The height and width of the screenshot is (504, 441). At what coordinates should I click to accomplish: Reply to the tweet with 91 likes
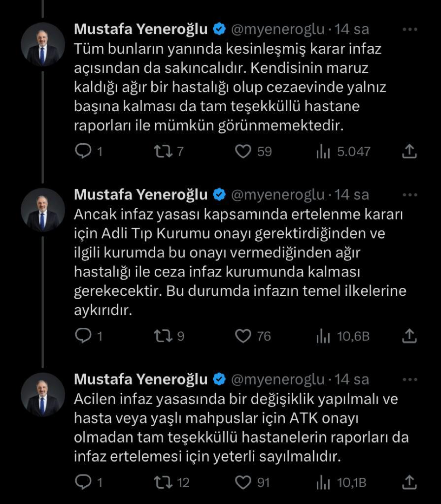coord(82,482)
